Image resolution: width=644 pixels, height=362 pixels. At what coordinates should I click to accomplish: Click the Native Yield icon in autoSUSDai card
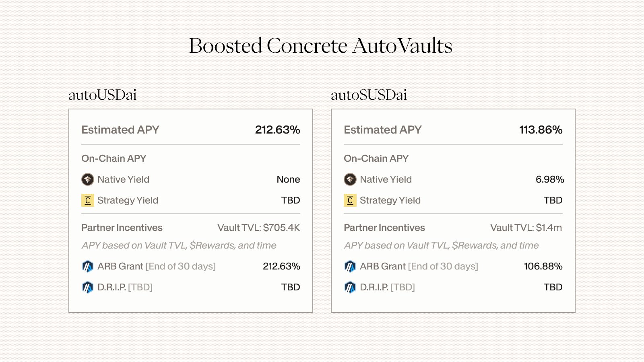pyautogui.click(x=350, y=179)
